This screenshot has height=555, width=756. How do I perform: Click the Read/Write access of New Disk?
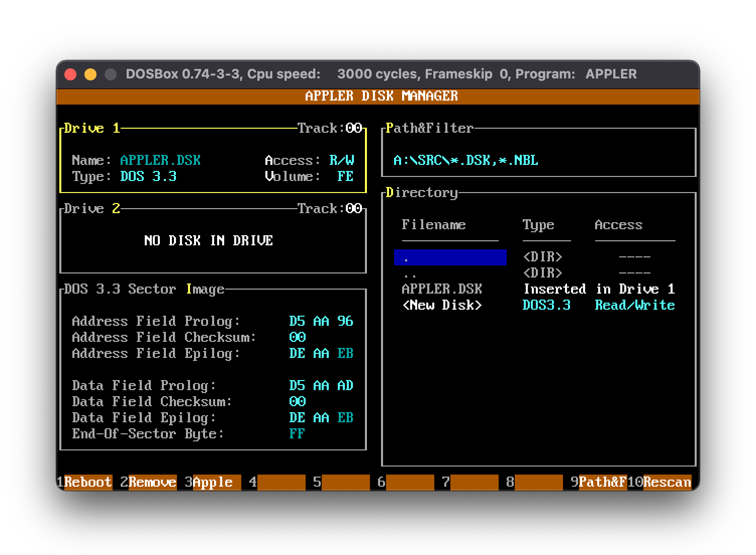635,305
